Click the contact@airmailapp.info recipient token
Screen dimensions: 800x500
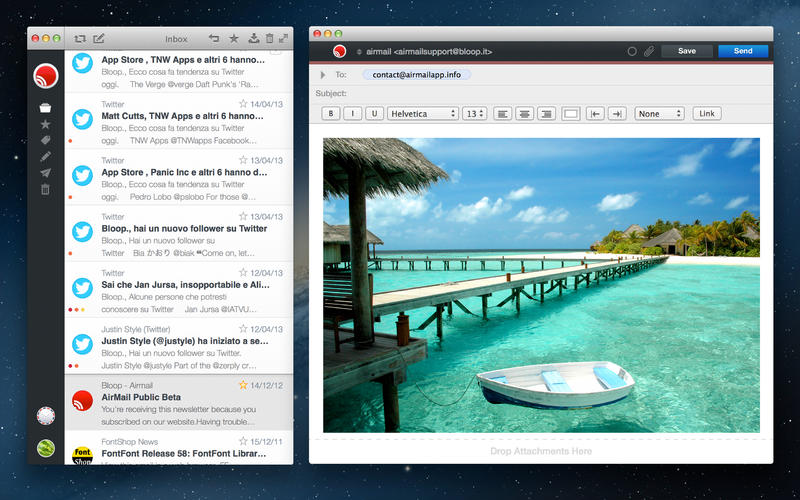tap(416, 74)
